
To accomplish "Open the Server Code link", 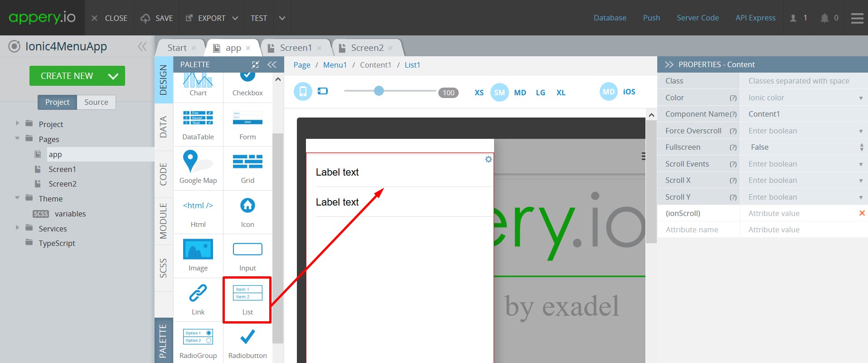I will pyautogui.click(x=698, y=18).
